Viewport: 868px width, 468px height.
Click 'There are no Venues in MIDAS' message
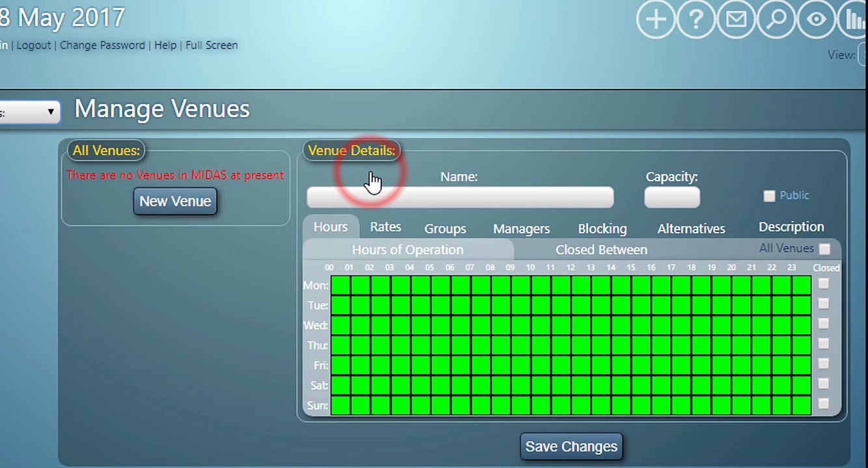tap(175, 175)
